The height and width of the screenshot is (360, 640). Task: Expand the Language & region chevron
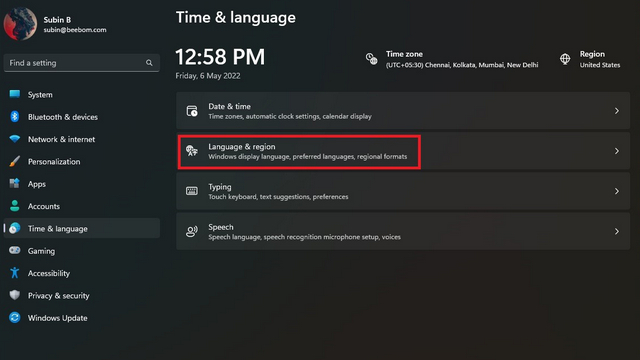(x=617, y=151)
